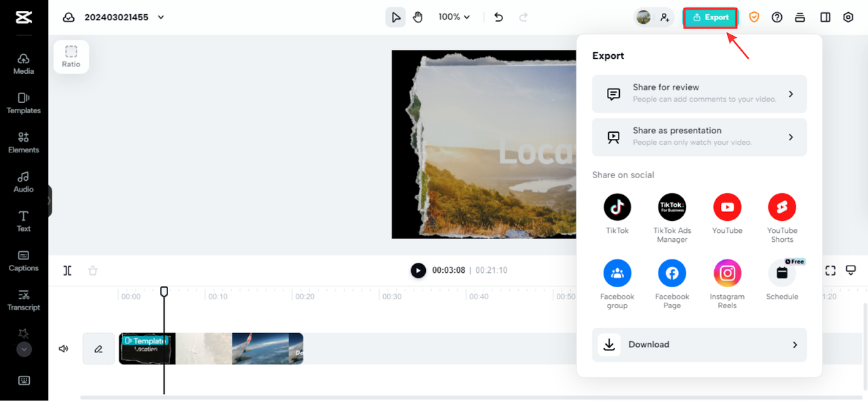Open the 100% zoom dropdown
868x403 pixels.
[x=454, y=17]
